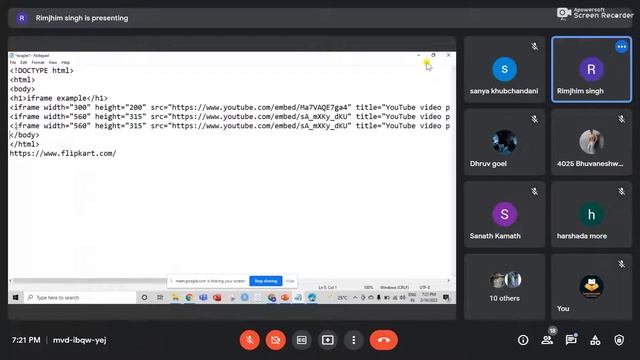Screen dimensions: 640x360
Task: Click the Present now button
Action: 328,340
